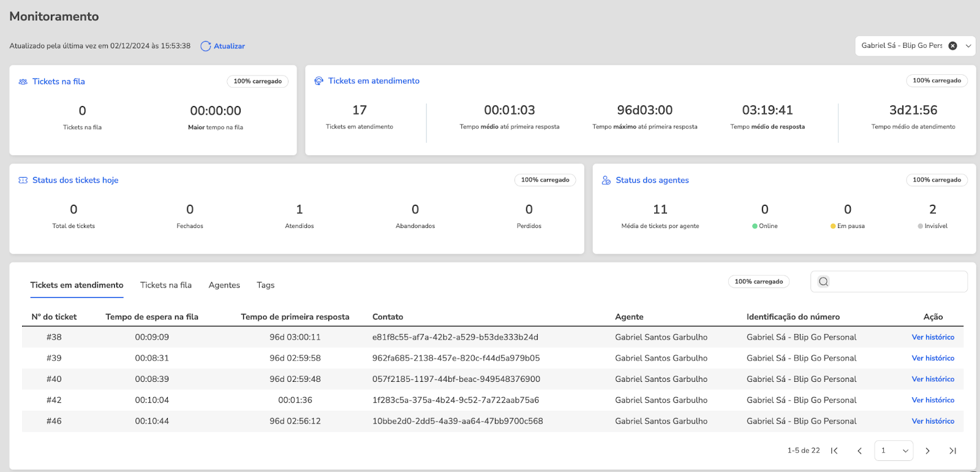Click the Atualizar link text
The image size is (980, 472).
tap(229, 46)
